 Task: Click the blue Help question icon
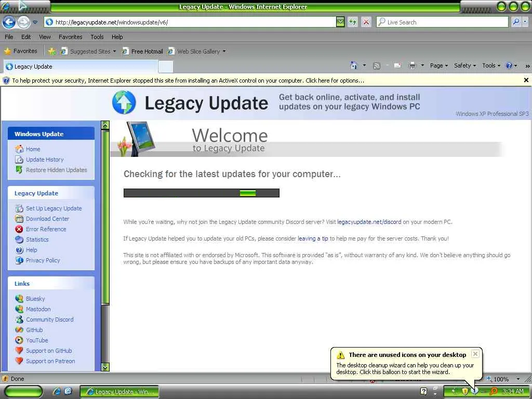[x=509, y=65]
